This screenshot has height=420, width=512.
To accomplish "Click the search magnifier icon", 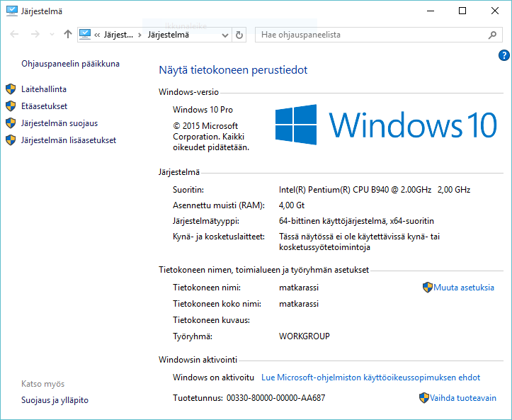I will point(492,35).
